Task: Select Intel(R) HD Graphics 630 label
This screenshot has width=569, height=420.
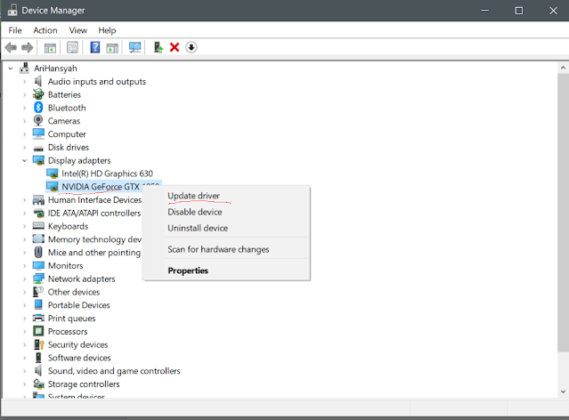Action: [107, 174]
